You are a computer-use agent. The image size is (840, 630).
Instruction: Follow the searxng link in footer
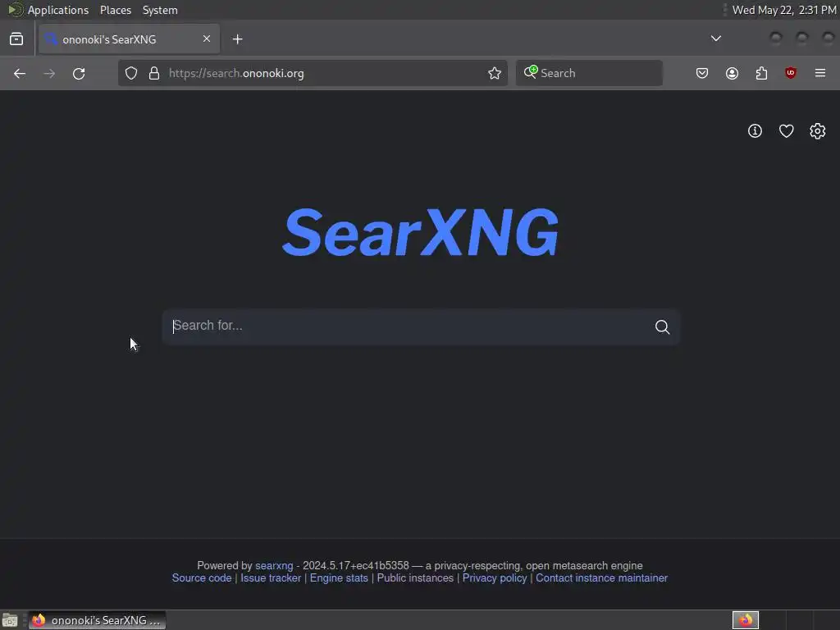tap(274, 566)
